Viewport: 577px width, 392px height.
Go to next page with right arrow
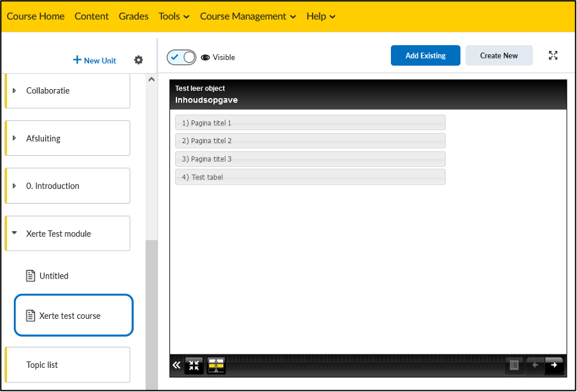tap(554, 365)
